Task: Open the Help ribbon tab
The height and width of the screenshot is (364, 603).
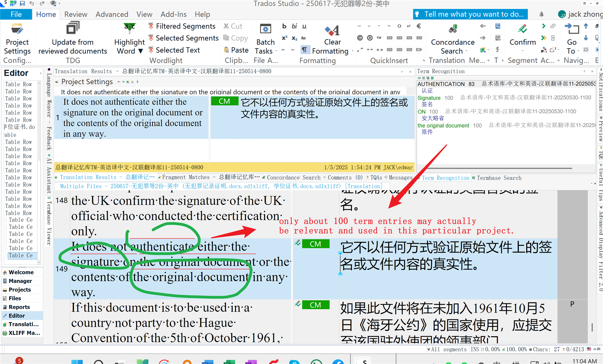Action: pos(202,14)
